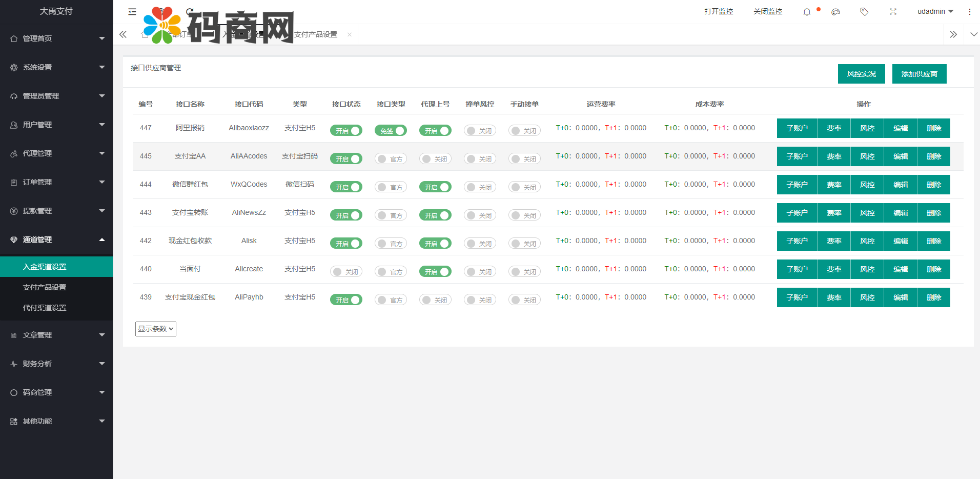The image size is (980, 479).
Task: Click 打开监控 in the top bar
Action: pyautogui.click(x=719, y=11)
